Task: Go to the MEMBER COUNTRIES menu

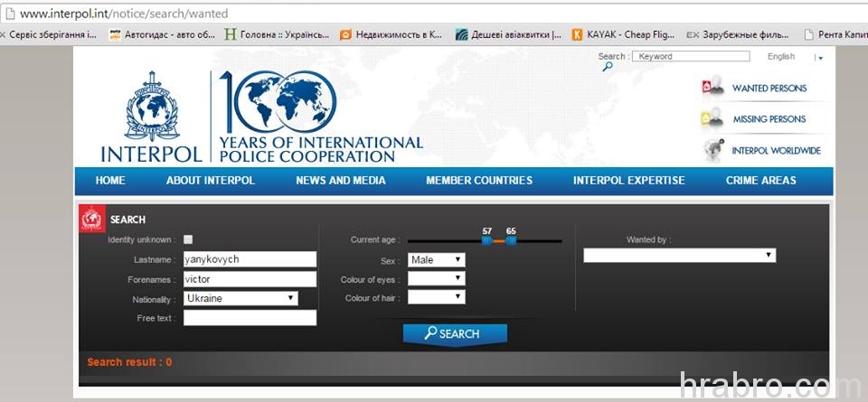Action: coord(479,181)
